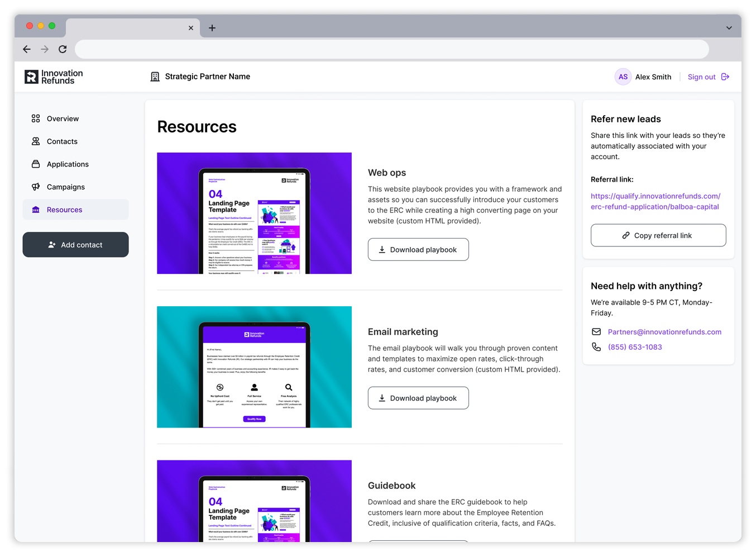Click the building icon beside partner name
Image resolution: width=756 pixels, height=556 pixels.
click(155, 77)
